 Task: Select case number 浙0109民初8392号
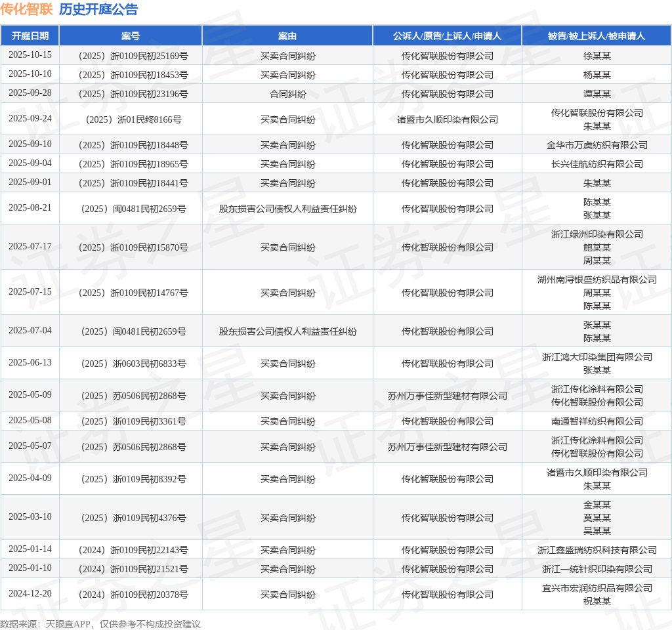tap(133, 479)
